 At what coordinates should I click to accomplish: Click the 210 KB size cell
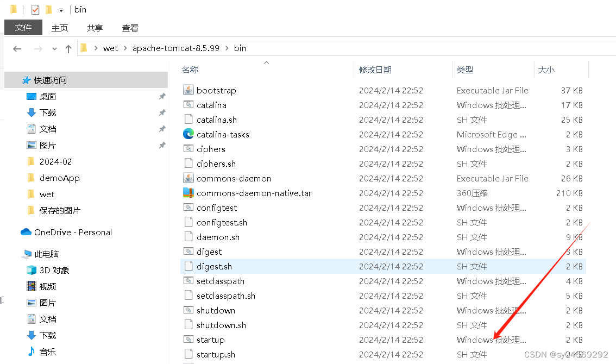tap(569, 193)
